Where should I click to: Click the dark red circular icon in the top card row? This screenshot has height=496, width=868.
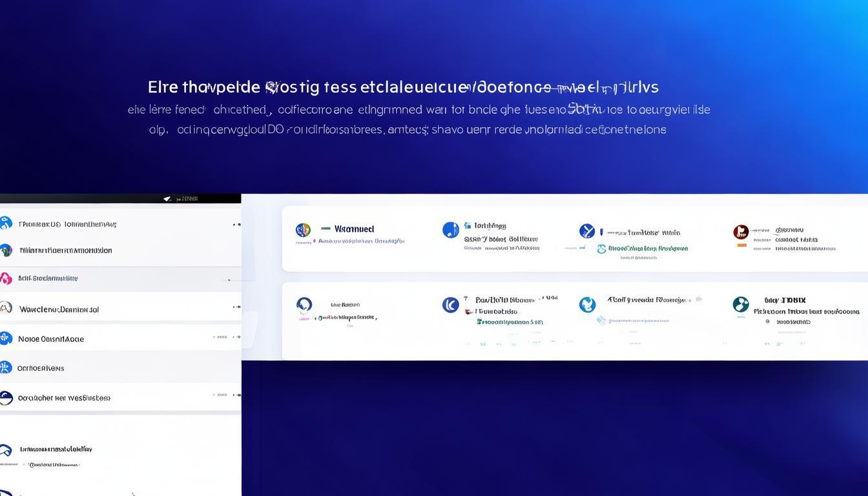pos(741,232)
